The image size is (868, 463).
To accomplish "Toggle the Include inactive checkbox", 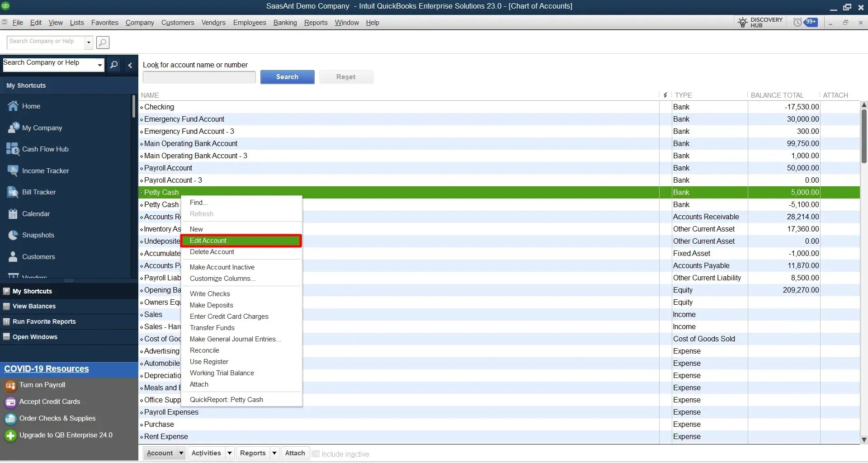I will click(x=316, y=454).
